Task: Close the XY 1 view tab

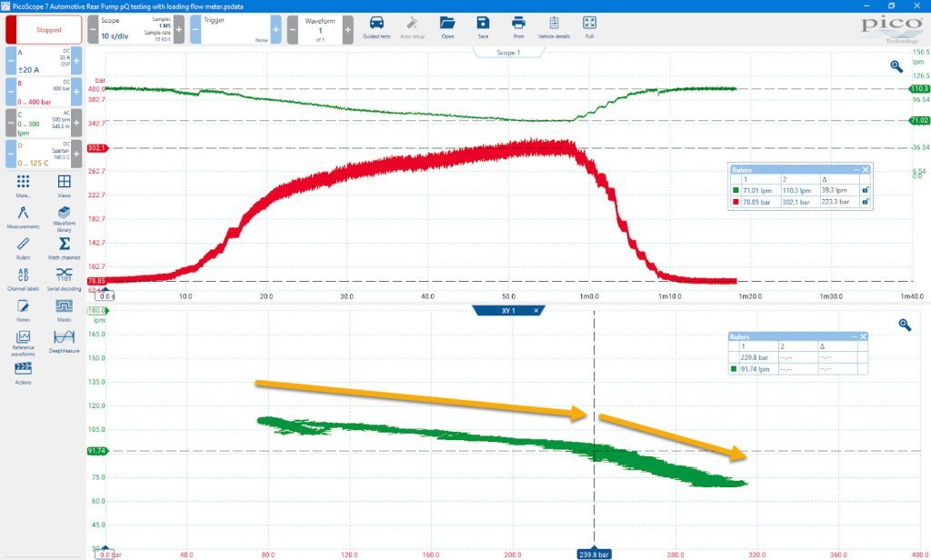Action: [x=536, y=311]
